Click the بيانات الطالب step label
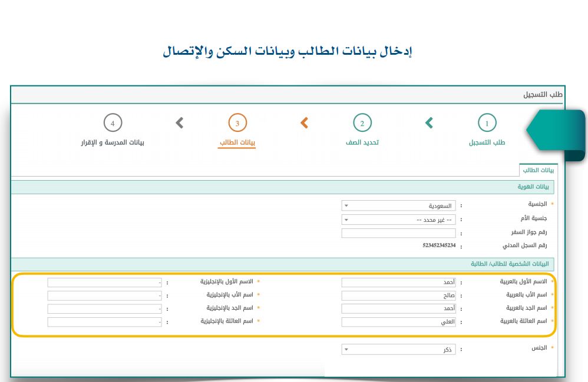The width and height of the screenshot is (588, 382). 237,142
